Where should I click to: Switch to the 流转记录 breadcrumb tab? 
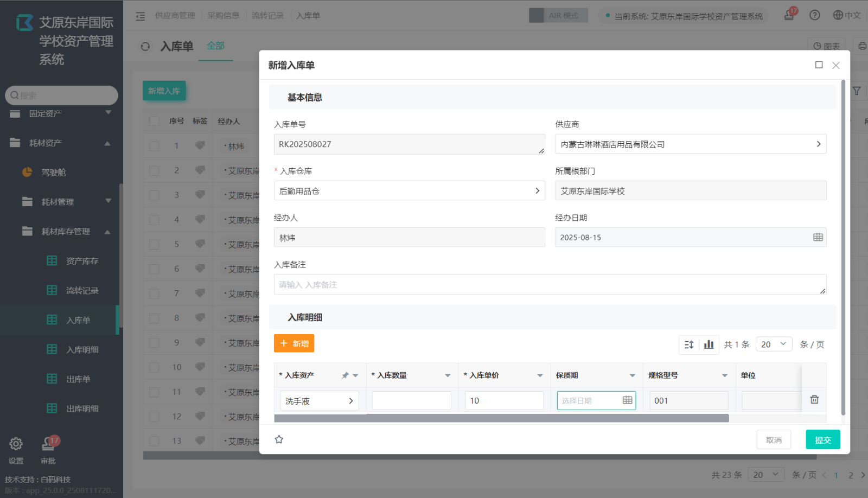coord(267,16)
